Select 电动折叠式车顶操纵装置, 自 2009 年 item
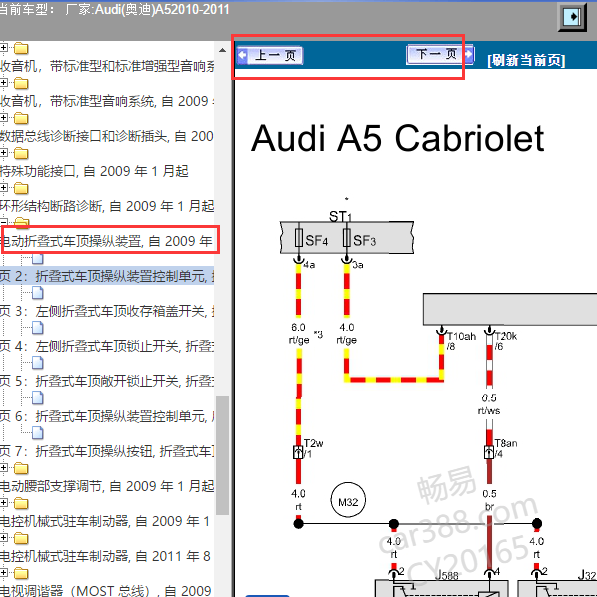Image resolution: width=597 pixels, height=597 pixels. coord(106,241)
